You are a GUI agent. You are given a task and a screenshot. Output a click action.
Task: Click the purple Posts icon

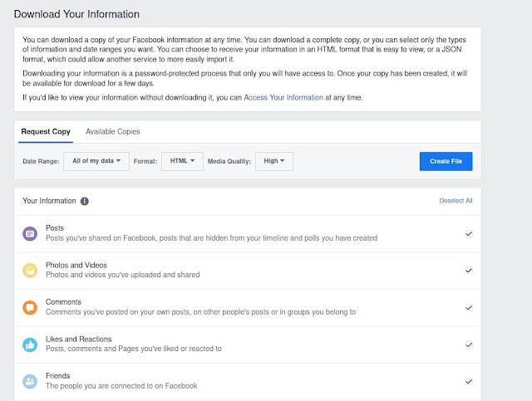pyautogui.click(x=30, y=233)
